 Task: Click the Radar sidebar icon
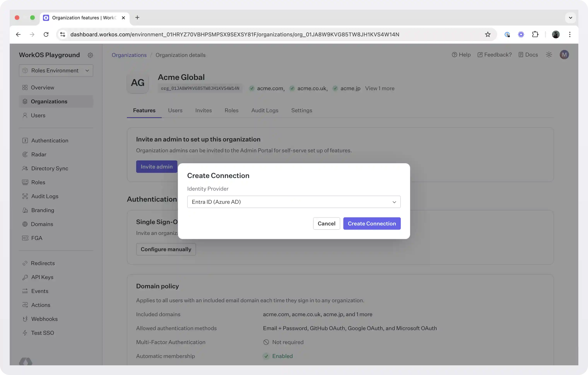click(25, 154)
